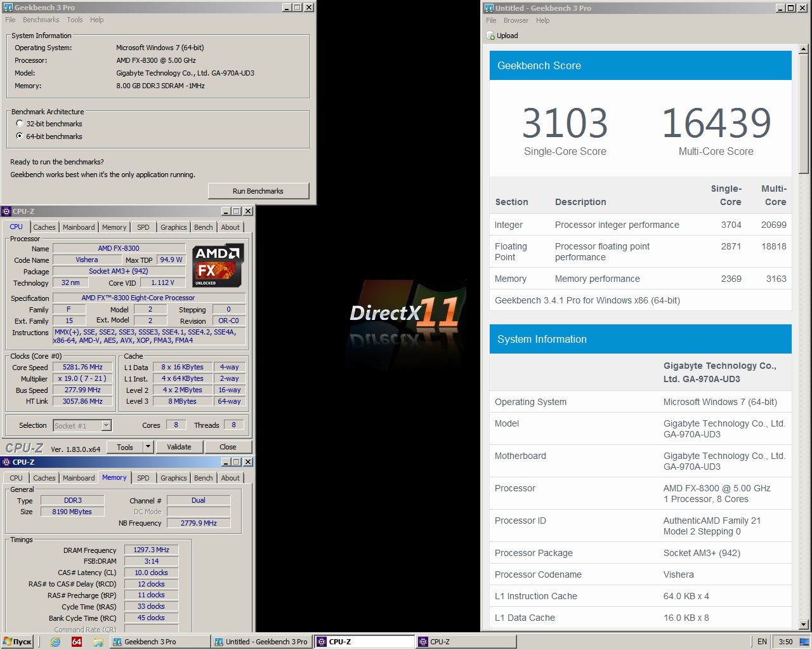
Task: Launch the red 64 taskbar icon
Action: tap(77, 642)
